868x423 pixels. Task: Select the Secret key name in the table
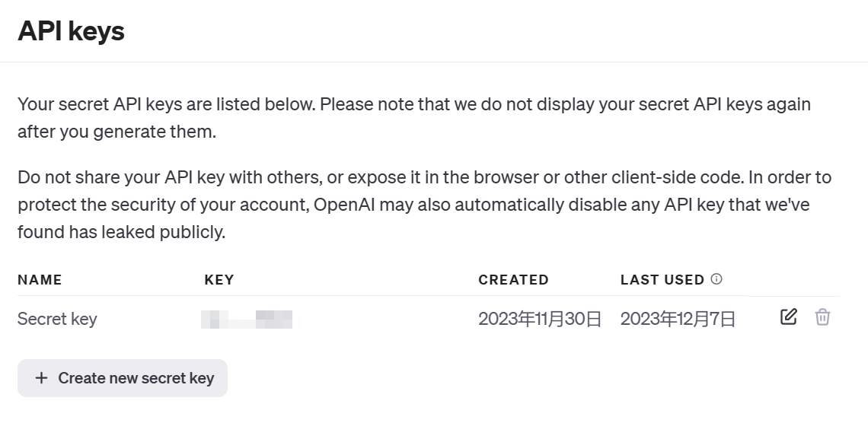point(57,319)
